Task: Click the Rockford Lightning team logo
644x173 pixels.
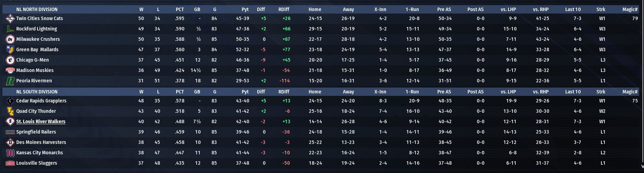Action: point(10,29)
